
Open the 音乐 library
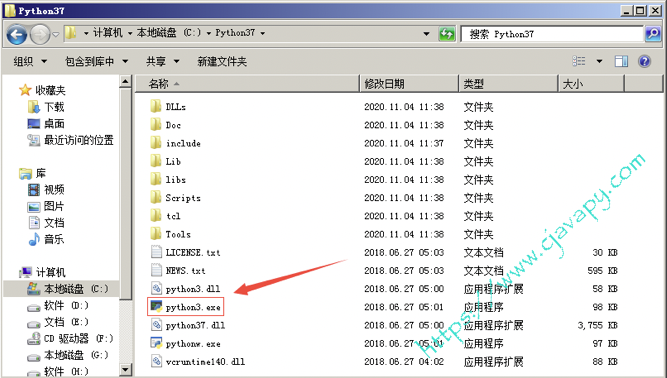[54, 239]
